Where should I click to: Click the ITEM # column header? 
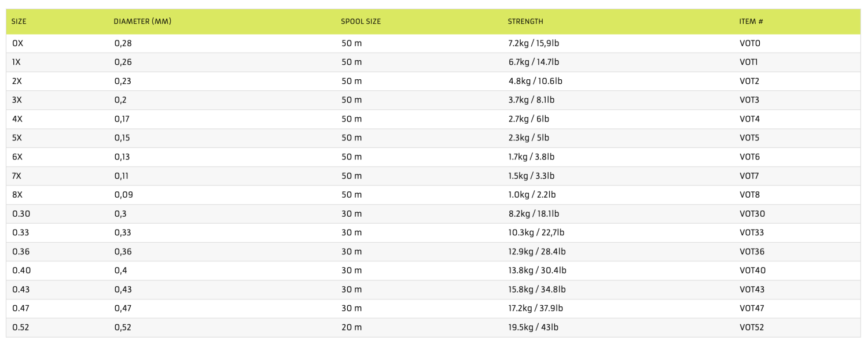tap(751, 21)
